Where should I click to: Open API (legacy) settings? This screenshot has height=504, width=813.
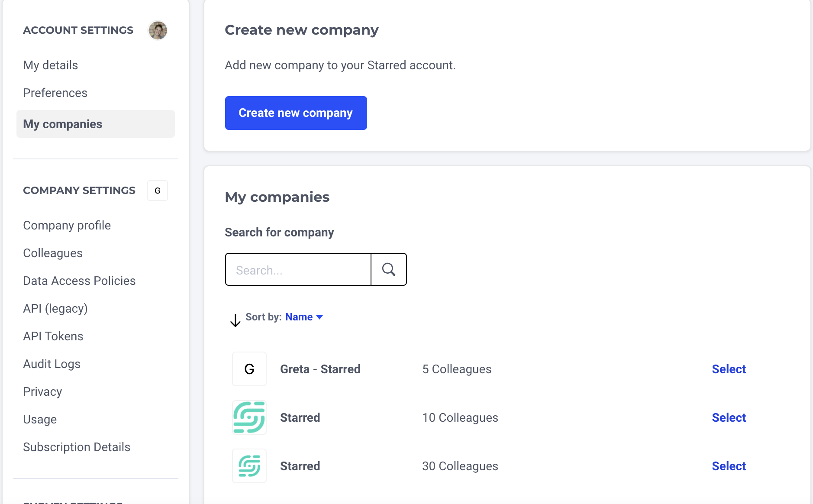point(55,308)
